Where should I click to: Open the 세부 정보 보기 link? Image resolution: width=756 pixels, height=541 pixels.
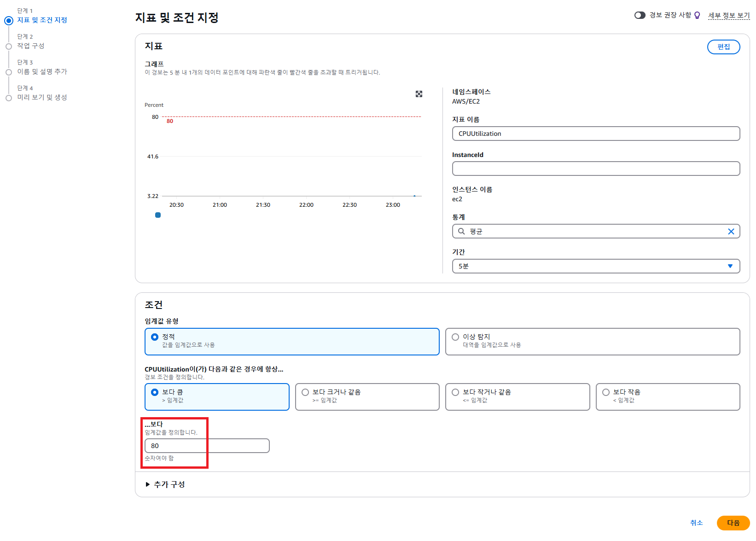[729, 15]
